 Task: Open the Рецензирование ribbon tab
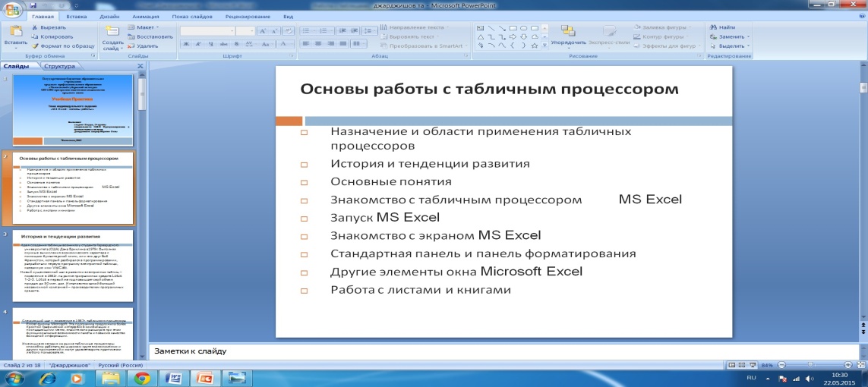pyautogui.click(x=248, y=17)
